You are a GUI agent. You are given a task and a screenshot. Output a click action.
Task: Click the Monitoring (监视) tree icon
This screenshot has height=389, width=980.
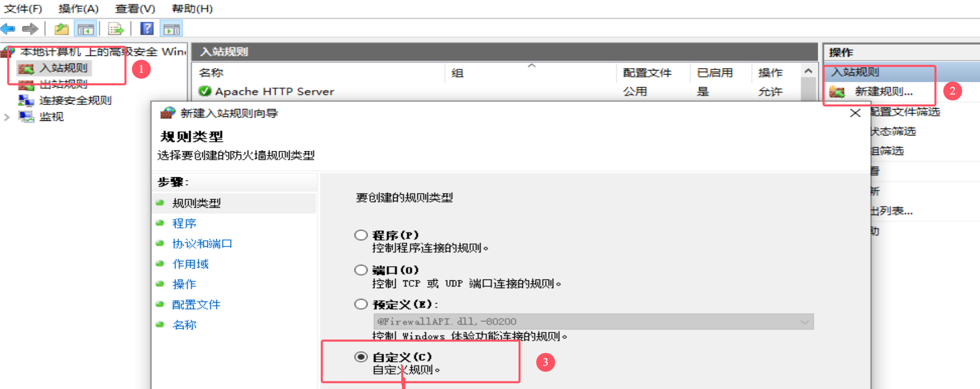(26, 117)
